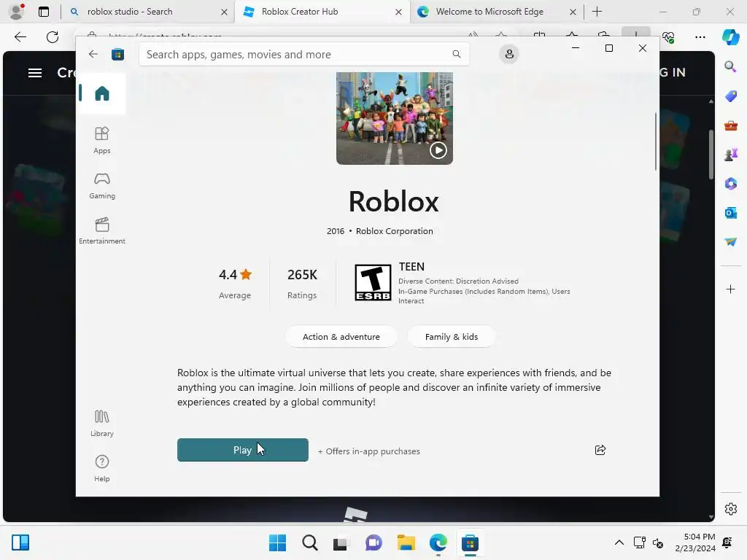This screenshot has height=560, width=747.
Task: Click the Edge back arrow
Action: [x=20, y=36]
